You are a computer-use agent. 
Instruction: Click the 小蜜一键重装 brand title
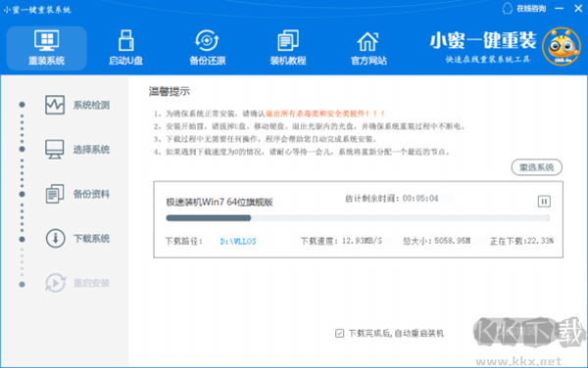(x=483, y=40)
